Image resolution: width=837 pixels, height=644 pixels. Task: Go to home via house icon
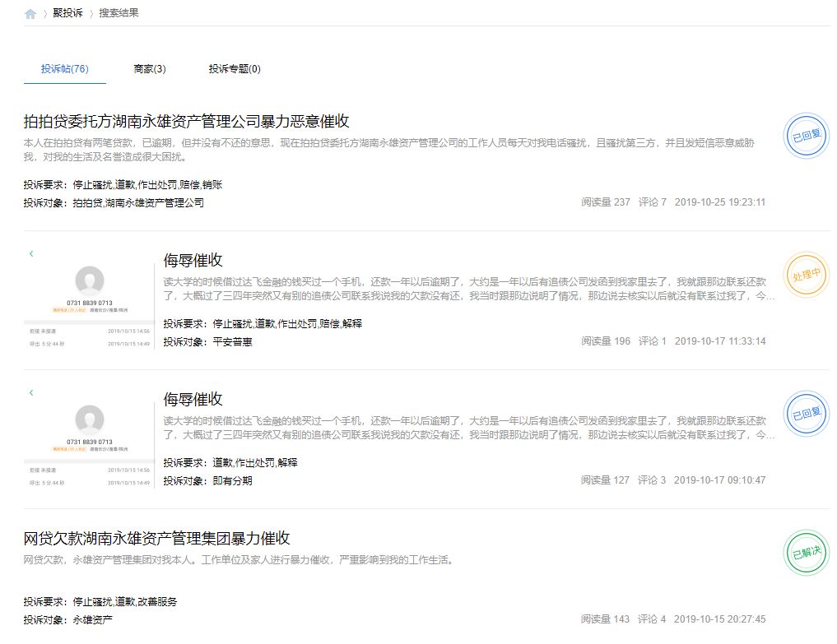[x=30, y=13]
